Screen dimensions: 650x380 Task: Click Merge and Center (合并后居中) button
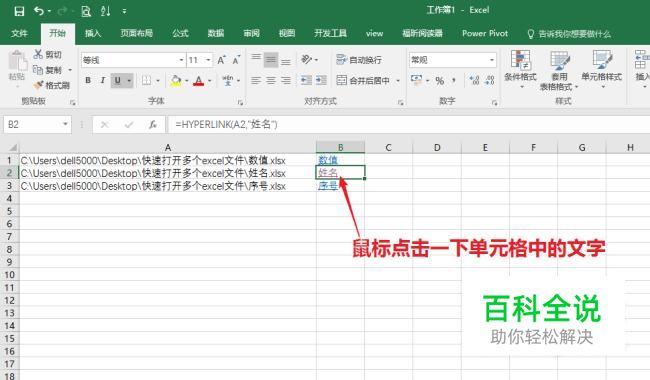[363, 80]
